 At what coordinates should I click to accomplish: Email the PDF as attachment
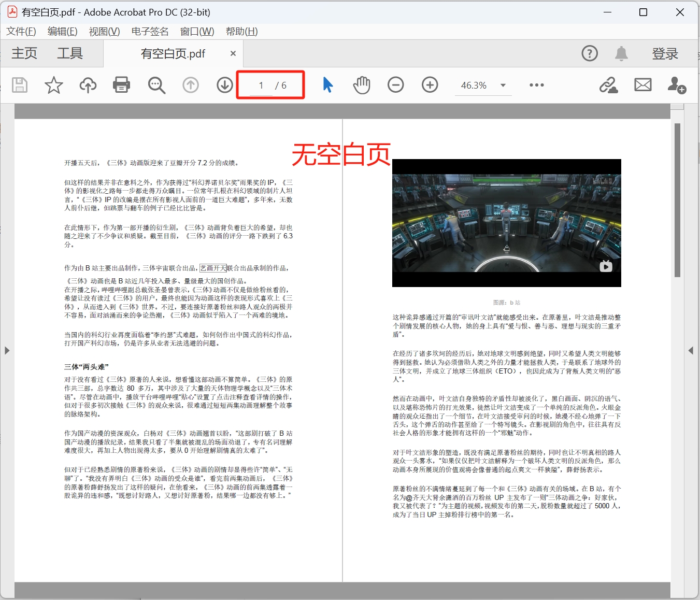(x=642, y=85)
